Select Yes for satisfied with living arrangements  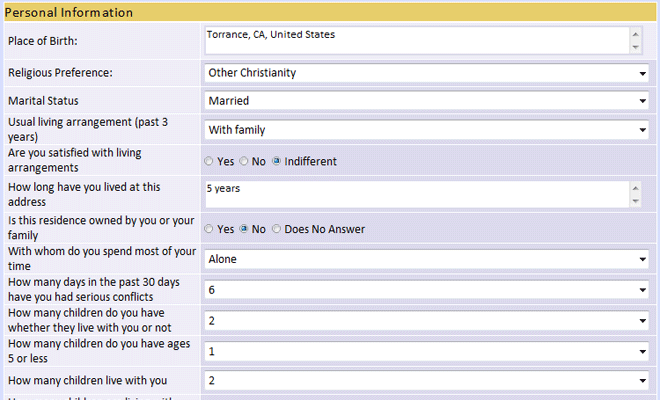click(x=209, y=161)
